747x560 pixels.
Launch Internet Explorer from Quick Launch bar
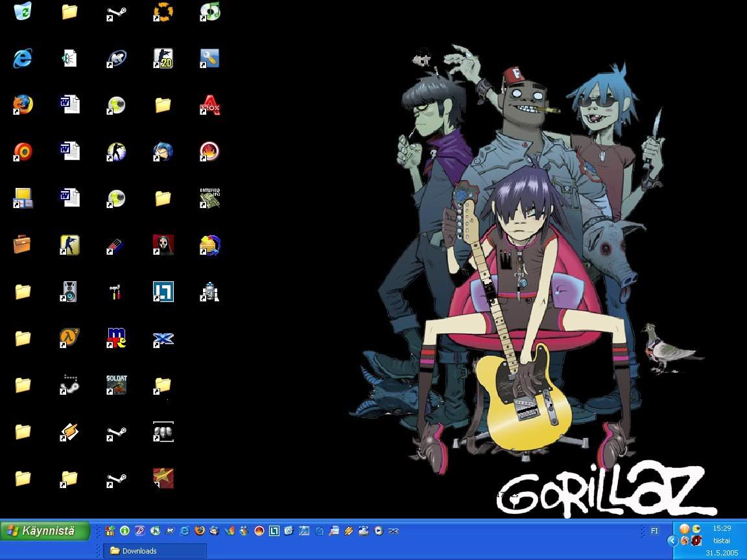pyautogui.click(x=185, y=531)
